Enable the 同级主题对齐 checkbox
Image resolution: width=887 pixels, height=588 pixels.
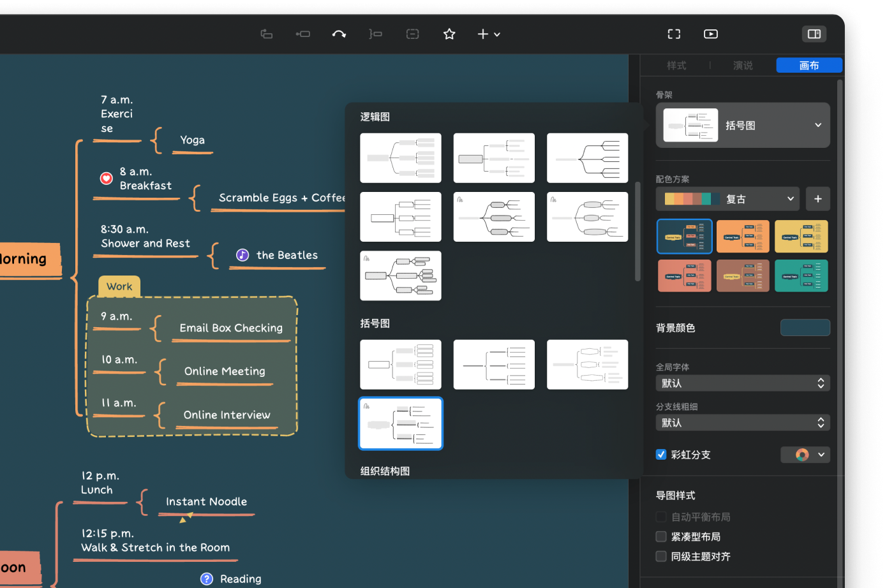click(x=661, y=556)
